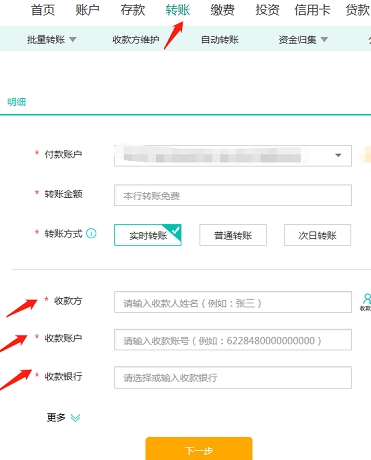The height and width of the screenshot is (460, 371).
Task: Open the 首页 home menu
Action: click(x=43, y=10)
